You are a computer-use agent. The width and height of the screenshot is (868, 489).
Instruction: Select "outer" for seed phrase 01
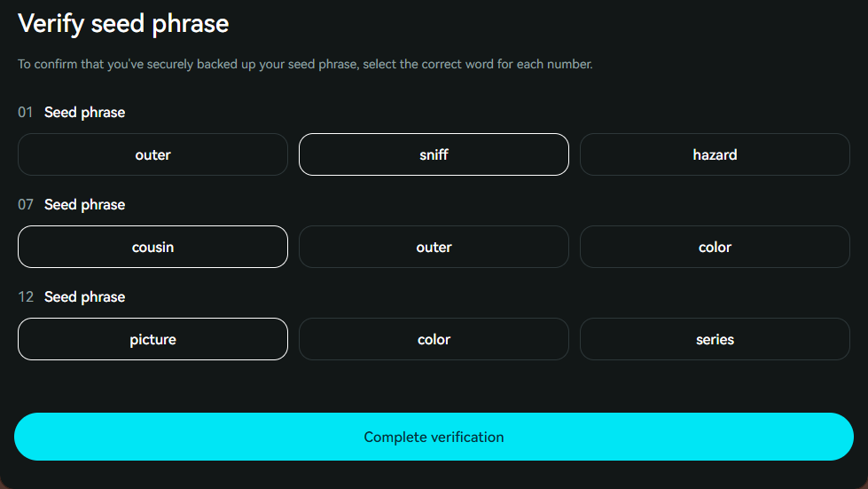(x=152, y=154)
